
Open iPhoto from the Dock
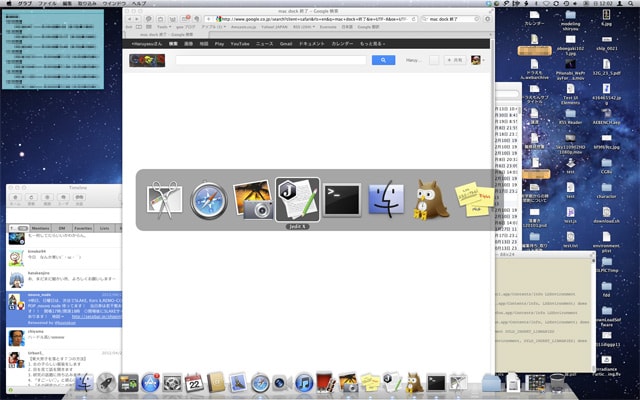(348, 383)
